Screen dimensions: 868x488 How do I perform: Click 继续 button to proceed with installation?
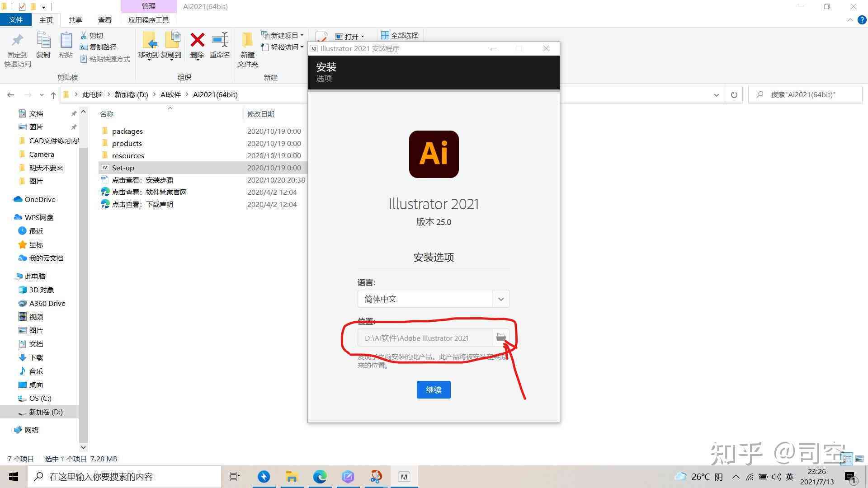coord(434,389)
